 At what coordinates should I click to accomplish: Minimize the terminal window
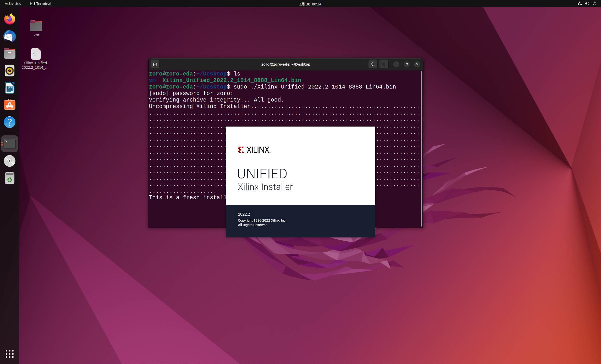396,64
